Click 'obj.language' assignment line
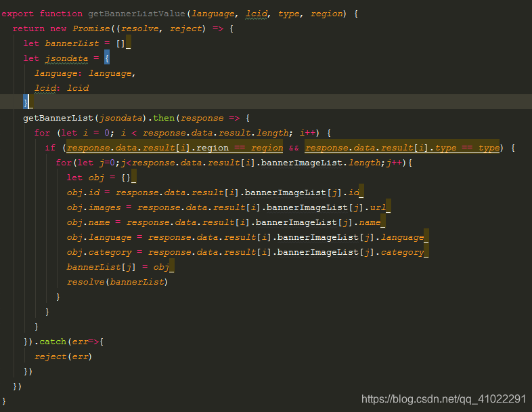Screen dimensions: 532x412 (245, 237)
